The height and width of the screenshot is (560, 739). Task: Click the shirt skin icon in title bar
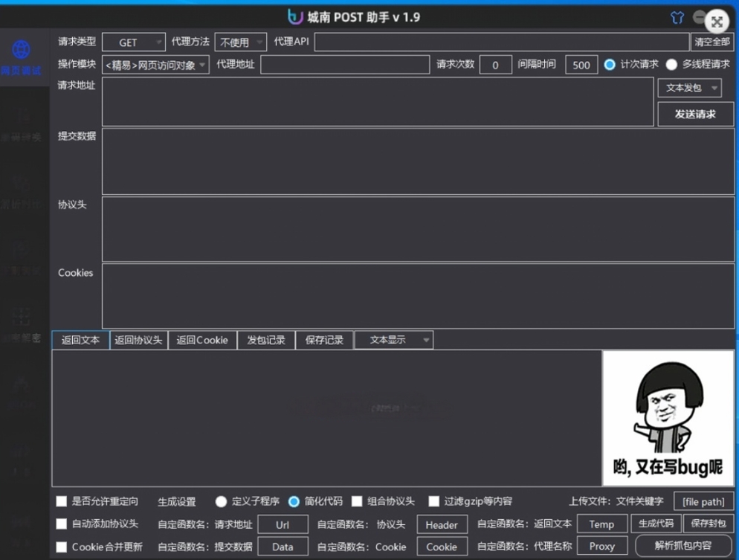pyautogui.click(x=676, y=18)
